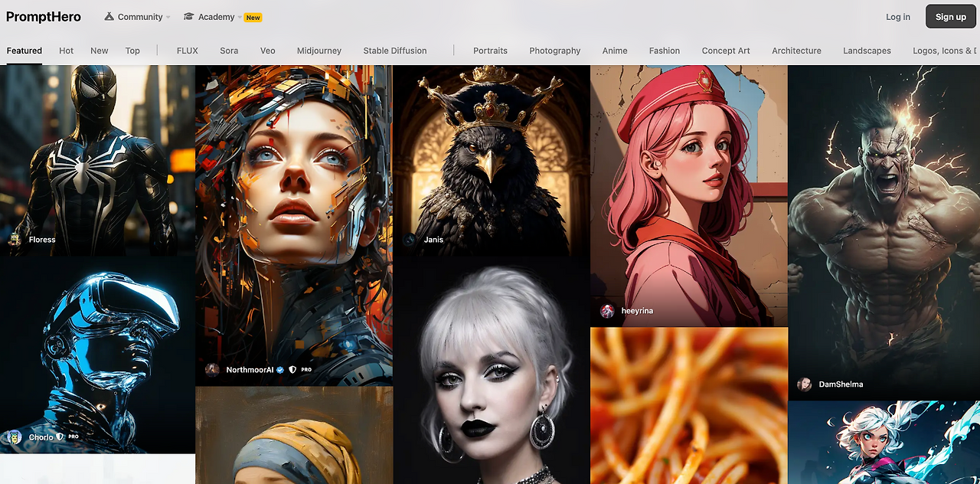The width and height of the screenshot is (980, 484).
Task: Click the Log in link
Action: tap(897, 16)
